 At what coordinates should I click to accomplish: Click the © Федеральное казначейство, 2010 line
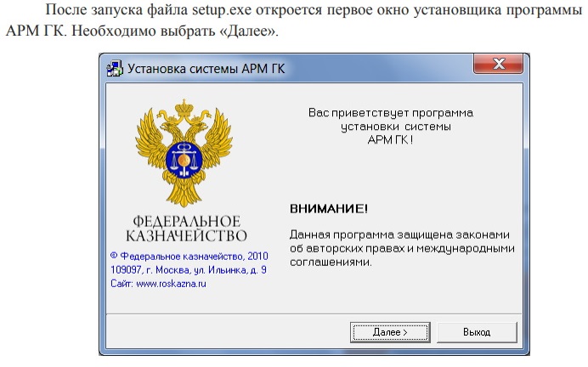189,257
